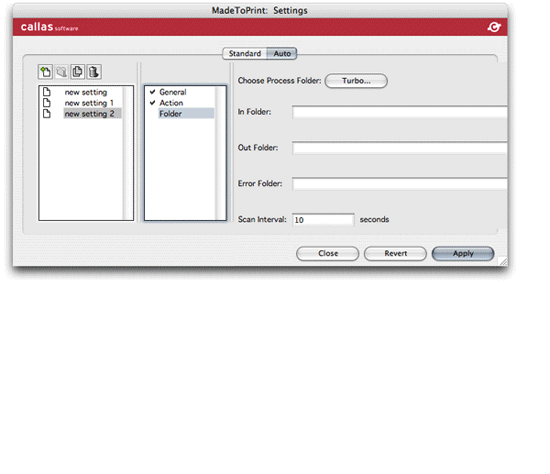Click the document icon beside 'new setting 2'
550x474 pixels.
[47, 114]
